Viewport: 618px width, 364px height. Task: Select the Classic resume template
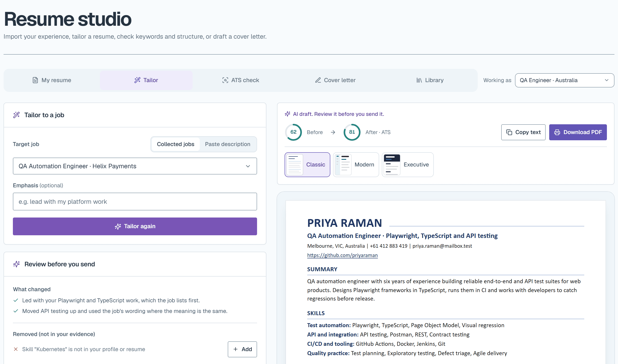tap(307, 165)
